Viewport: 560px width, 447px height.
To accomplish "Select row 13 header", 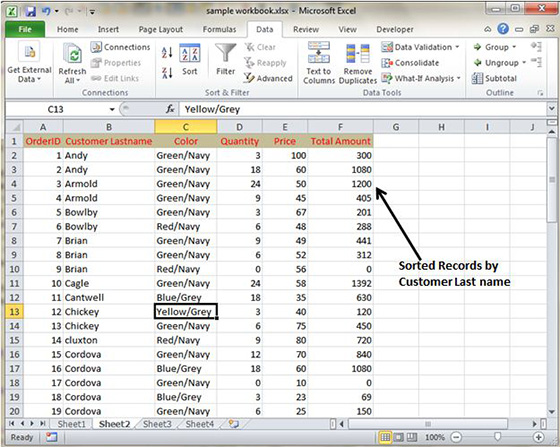I will 14,312.
